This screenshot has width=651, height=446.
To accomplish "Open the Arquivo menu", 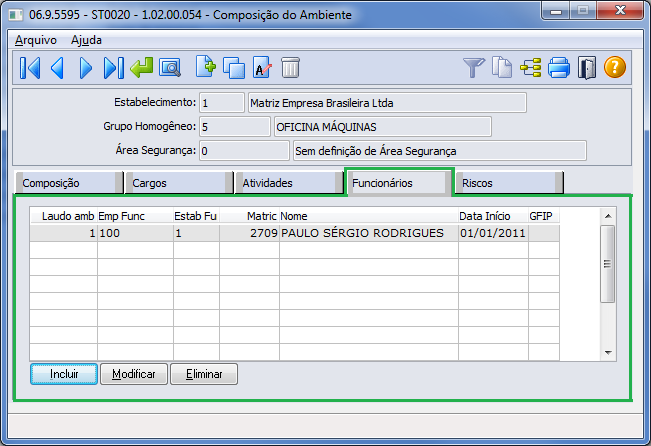I will (x=36, y=40).
